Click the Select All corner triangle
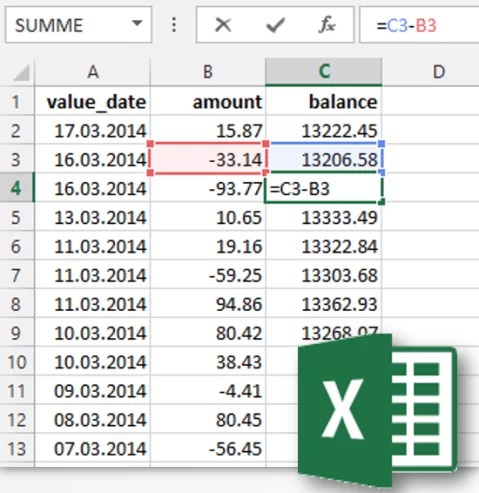This screenshot has width=479, height=493. (x=21, y=73)
